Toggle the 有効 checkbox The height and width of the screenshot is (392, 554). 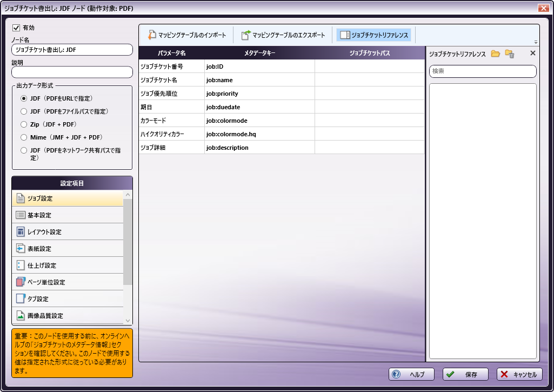(x=16, y=28)
